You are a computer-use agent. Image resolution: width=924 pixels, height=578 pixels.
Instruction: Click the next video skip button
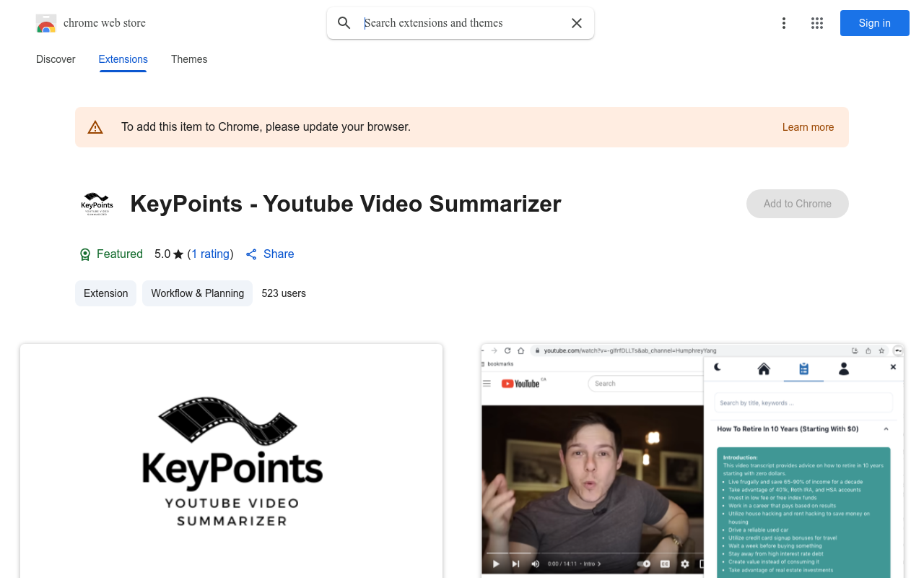pyautogui.click(x=515, y=564)
